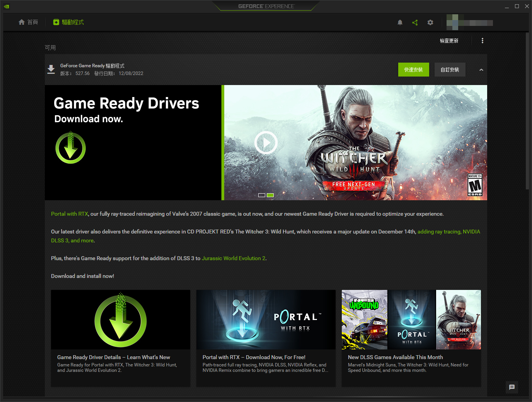This screenshot has height=402, width=532.
Task: Open Jurassic World Evolution 2 link
Action: click(x=234, y=258)
